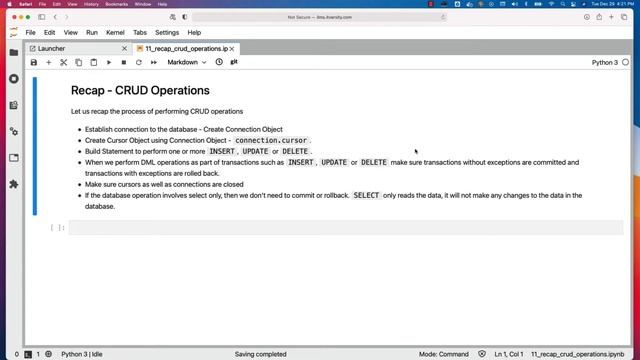
Task: Click the empty code cell input
Action: pyautogui.click(x=346, y=228)
